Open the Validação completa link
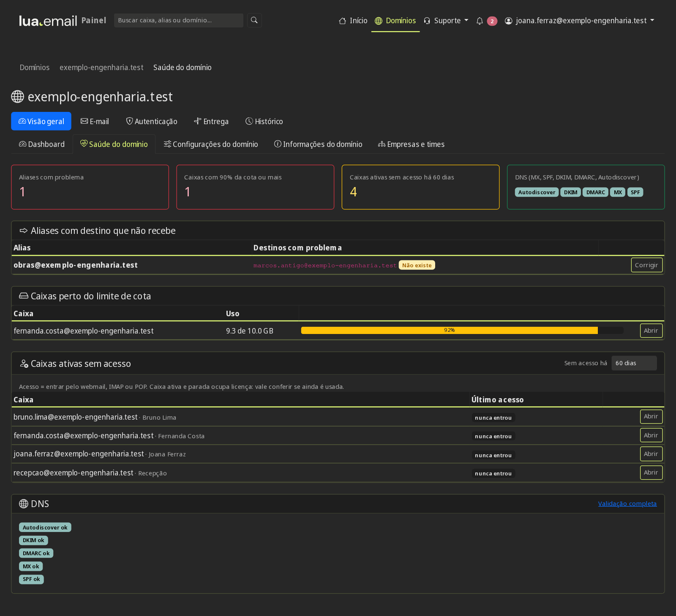Viewport: 676px width, 616px height. click(x=627, y=504)
